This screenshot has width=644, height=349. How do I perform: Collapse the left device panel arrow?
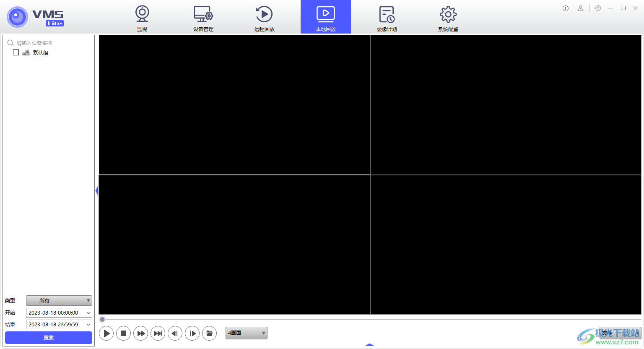[96, 191]
